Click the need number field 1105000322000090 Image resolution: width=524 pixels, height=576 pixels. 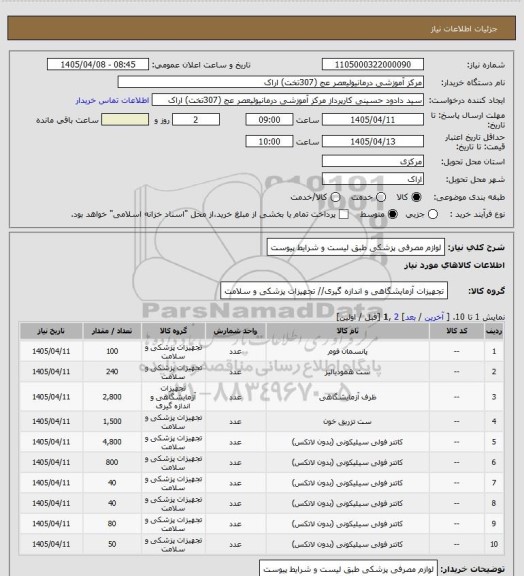click(x=373, y=64)
